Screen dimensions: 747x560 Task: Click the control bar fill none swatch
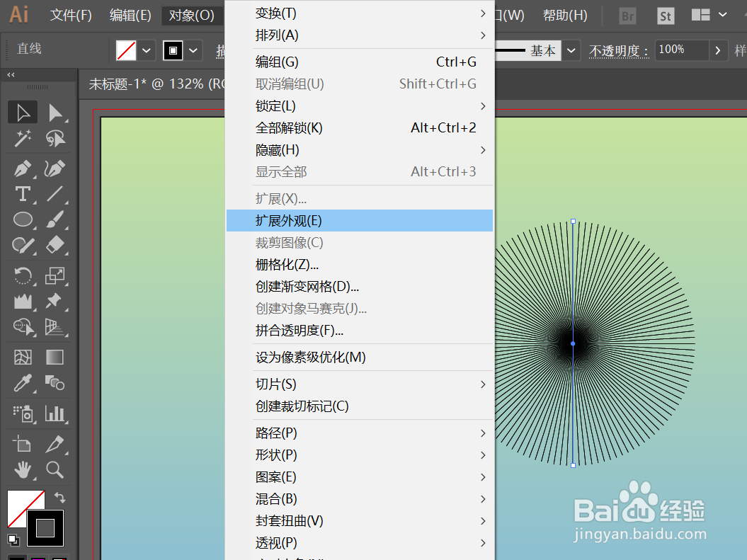[x=126, y=50]
